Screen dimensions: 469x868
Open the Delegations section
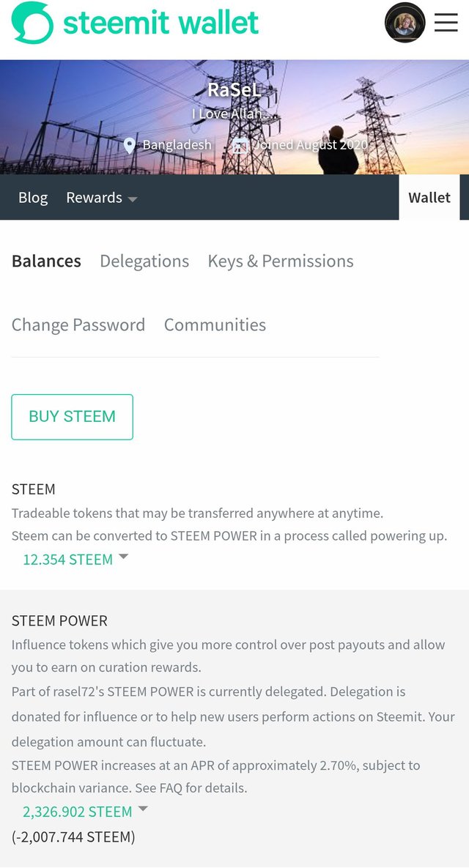point(144,261)
